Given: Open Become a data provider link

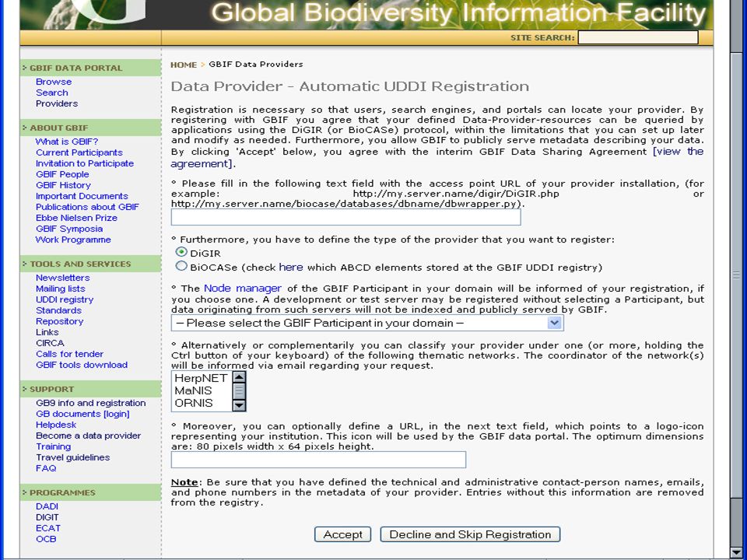Looking at the screenshot, I should tap(88, 436).
